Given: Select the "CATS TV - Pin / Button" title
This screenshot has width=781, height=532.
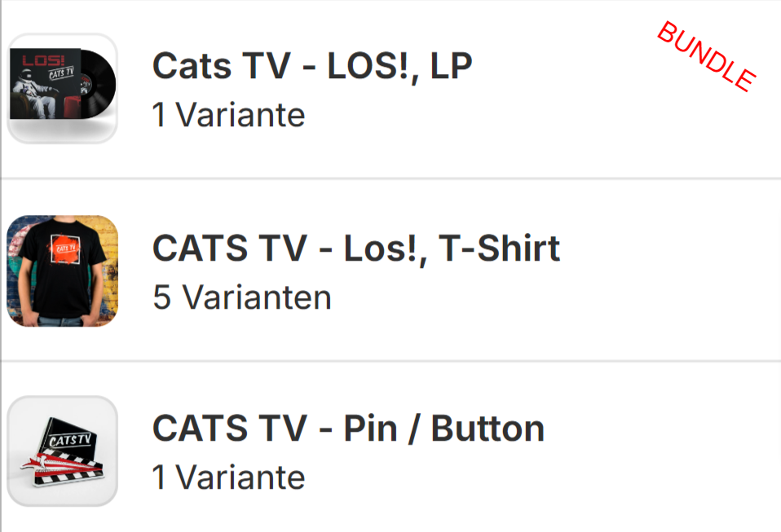Looking at the screenshot, I should coord(348,429).
